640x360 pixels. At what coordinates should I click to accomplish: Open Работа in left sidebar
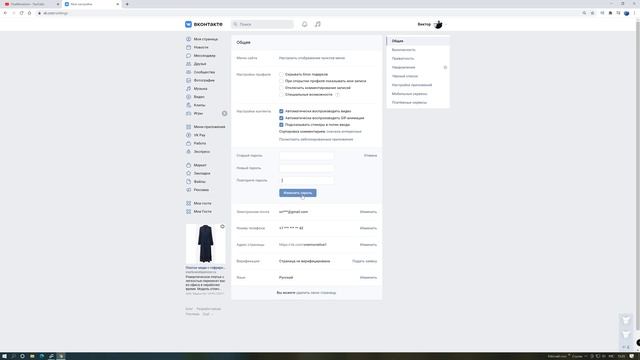click(200, 143)
